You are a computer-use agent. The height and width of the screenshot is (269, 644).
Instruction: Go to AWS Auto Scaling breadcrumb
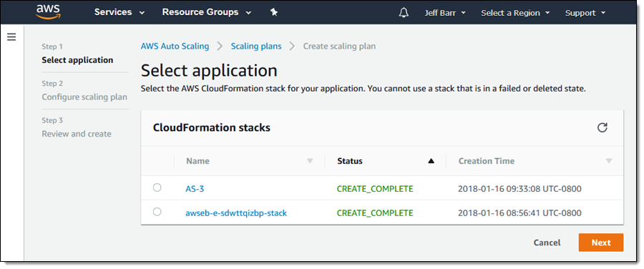point(175,46)
